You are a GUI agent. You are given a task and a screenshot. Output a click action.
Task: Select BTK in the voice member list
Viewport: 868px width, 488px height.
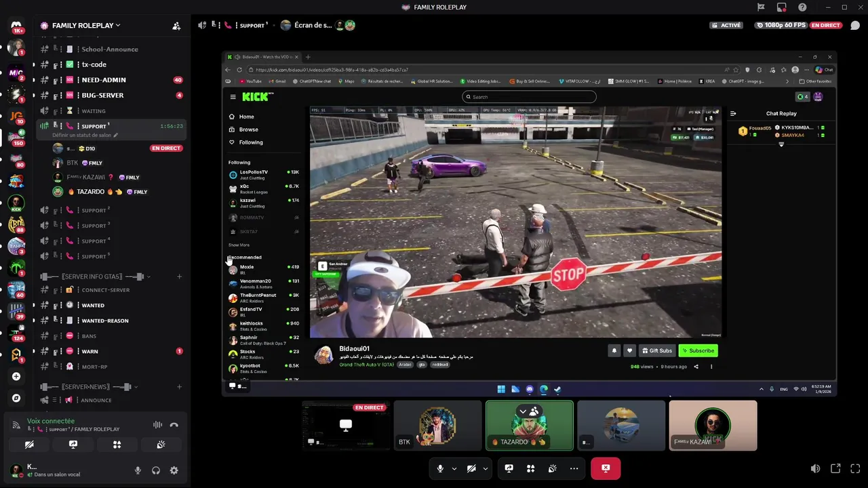[x=117, y=163]
